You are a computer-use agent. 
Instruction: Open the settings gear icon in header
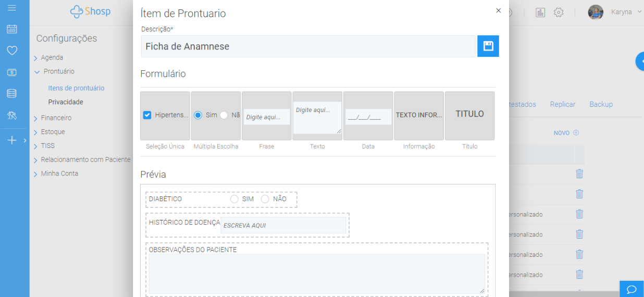559,12
